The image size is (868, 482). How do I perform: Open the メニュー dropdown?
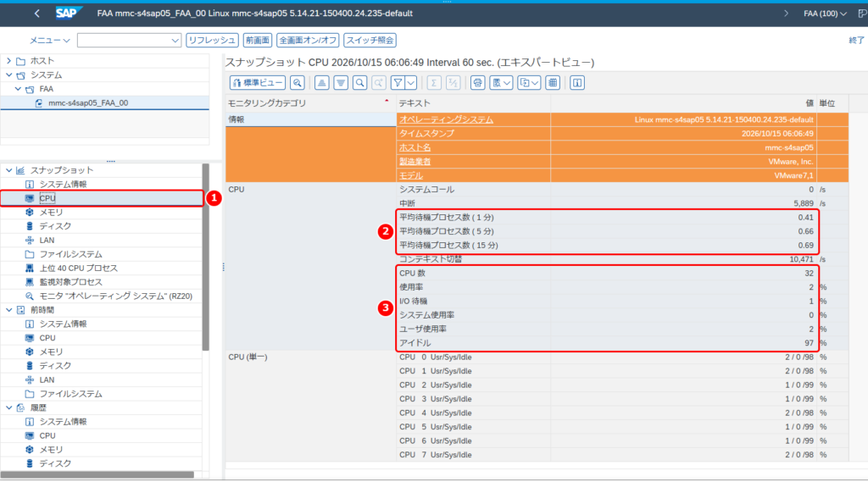(50, 41)
